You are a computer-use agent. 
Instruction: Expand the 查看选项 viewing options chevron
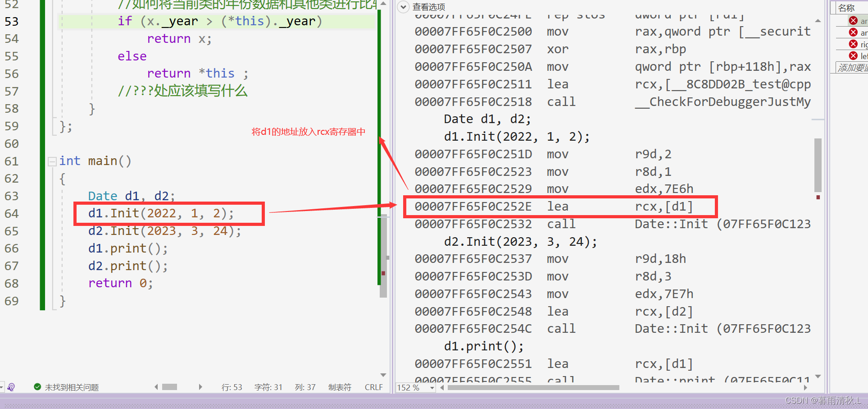point(404,7)
